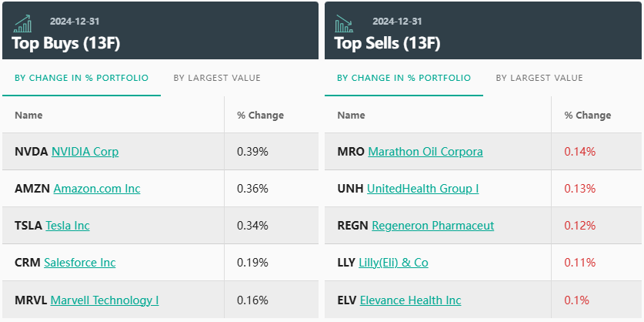
Task: Open the Marvell Technology link
Action: (105, 300)
